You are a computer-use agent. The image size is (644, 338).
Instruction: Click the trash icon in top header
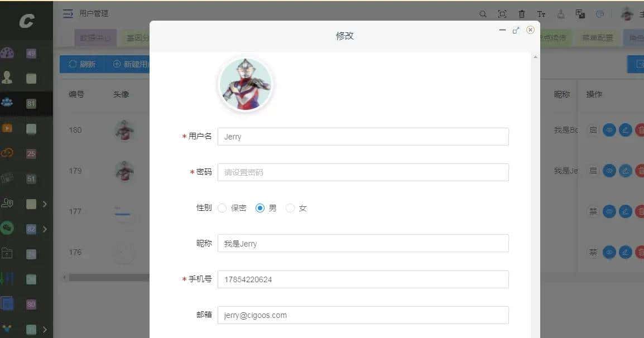pyautogui.click(x=522, y=14)
